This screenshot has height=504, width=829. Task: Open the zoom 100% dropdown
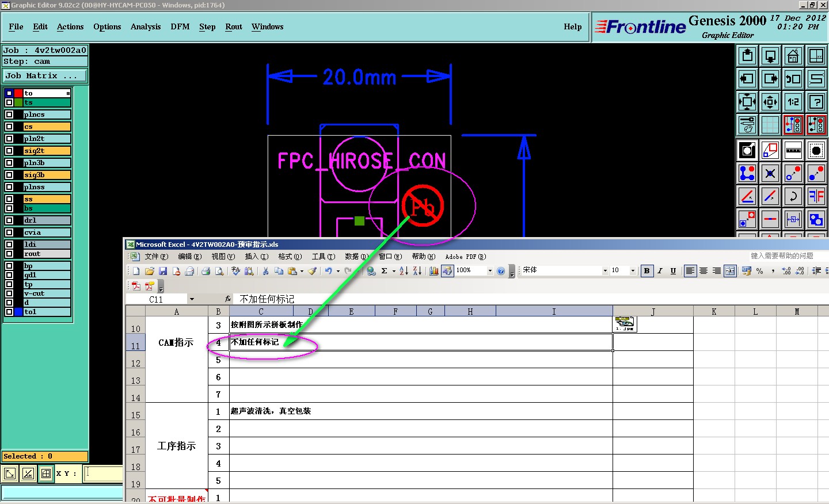coord(490,270)
